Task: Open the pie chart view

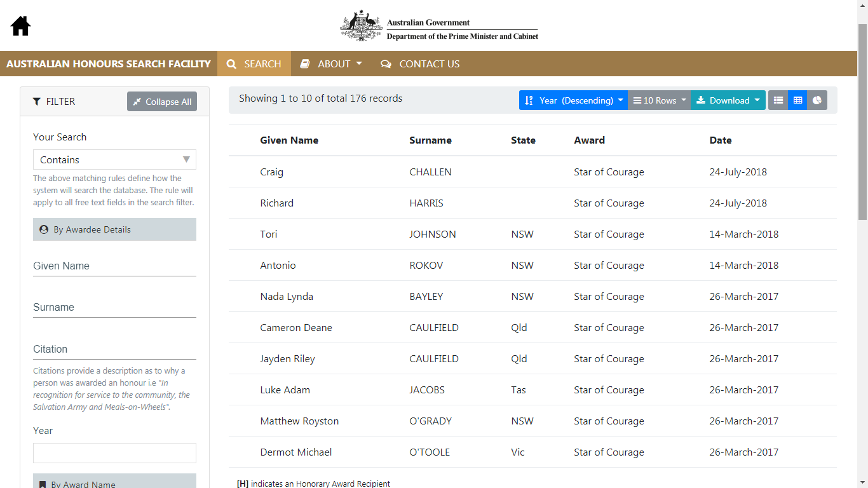Action: click(817, 100)
